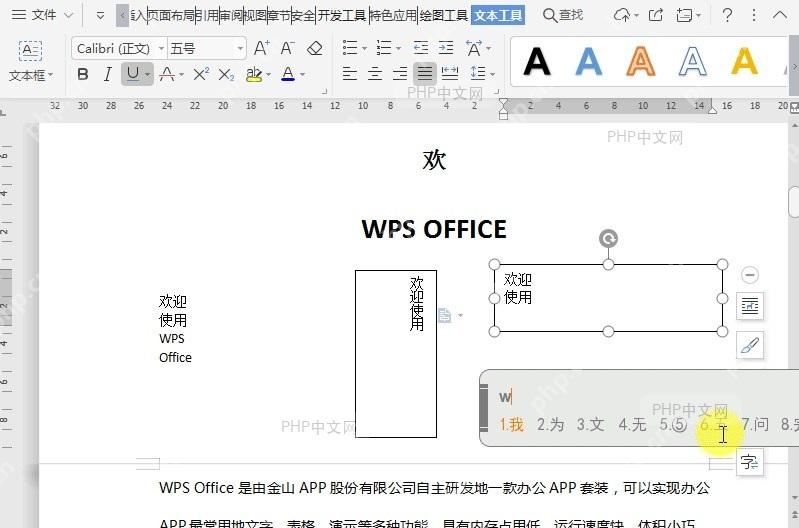Apply orange outline text style
Viewport: 799px width, 528px height.
click(x=641, y=62)
